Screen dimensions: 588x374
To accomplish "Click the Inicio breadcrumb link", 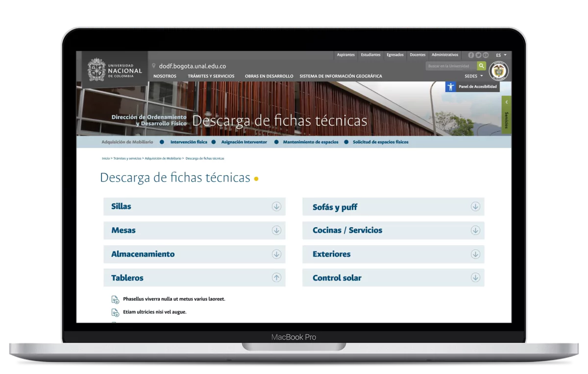I will pyautogui.click(x=106, y=159).
